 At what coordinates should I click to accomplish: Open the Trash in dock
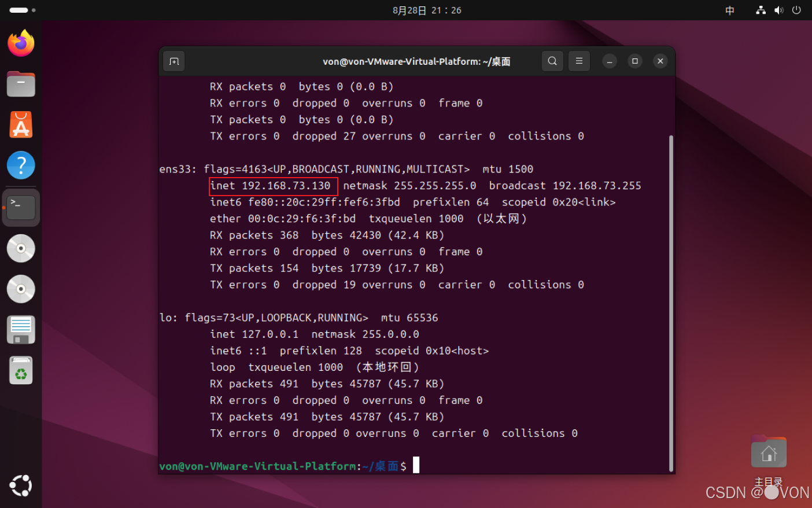21,370
